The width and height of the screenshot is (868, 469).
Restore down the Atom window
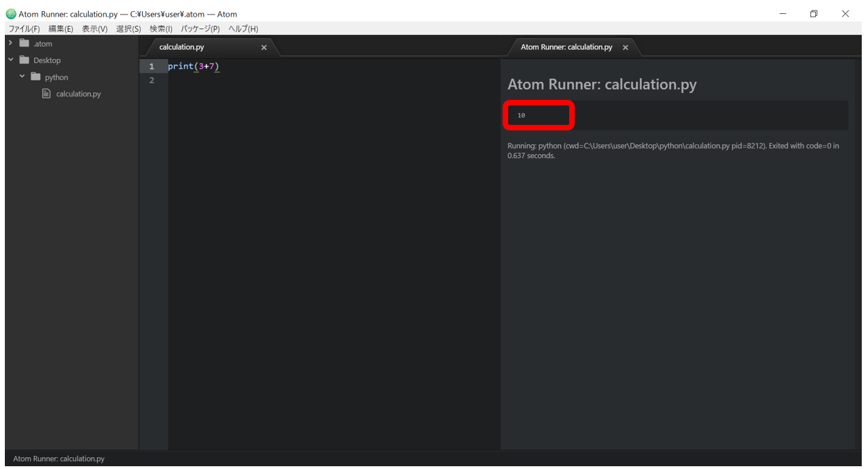point(814,14)
